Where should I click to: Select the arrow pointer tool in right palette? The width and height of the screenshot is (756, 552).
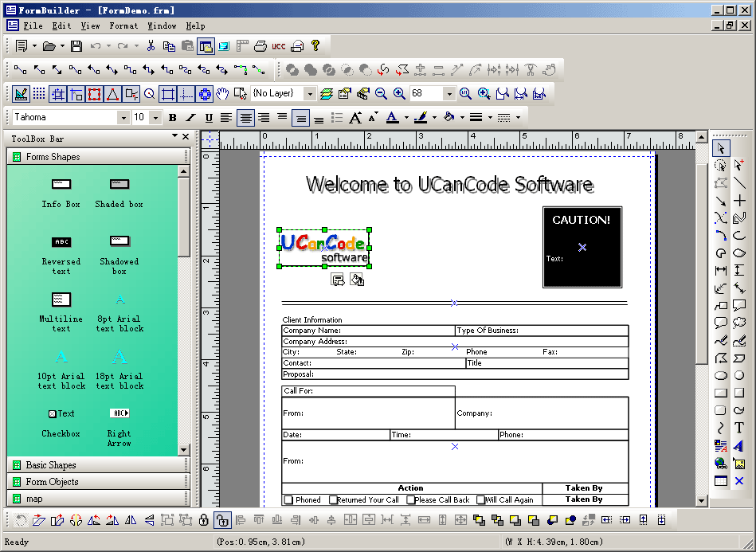coord(721,148)
